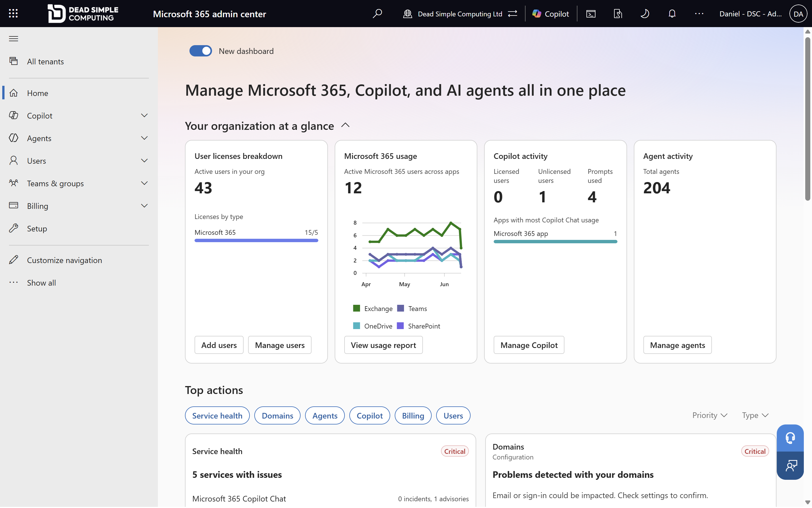
Task: Click the scrollbar down arrow
Action: tap(808, 502)
